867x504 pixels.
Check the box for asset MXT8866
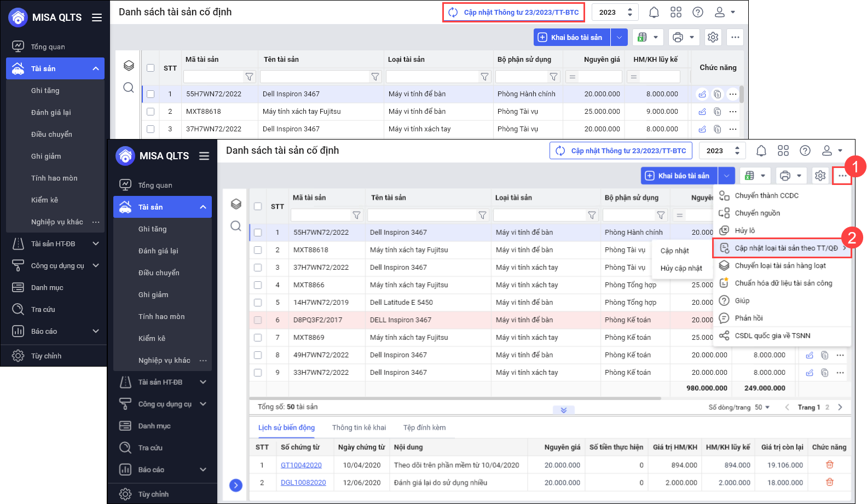[258, 285]
